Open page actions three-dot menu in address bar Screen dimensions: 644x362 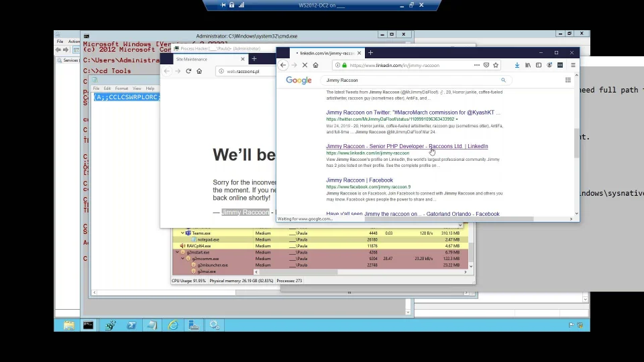(476, 65)
